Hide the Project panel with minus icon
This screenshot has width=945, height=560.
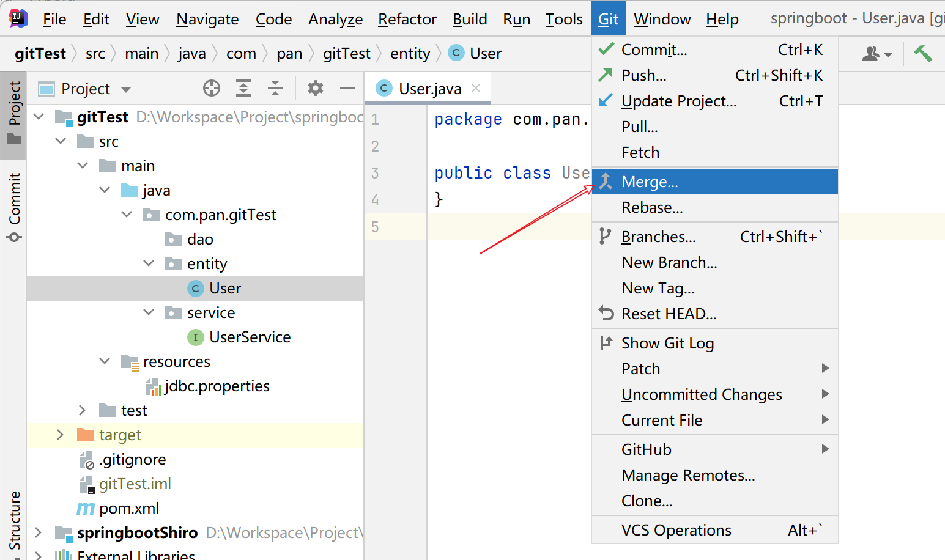coord(347,89)
